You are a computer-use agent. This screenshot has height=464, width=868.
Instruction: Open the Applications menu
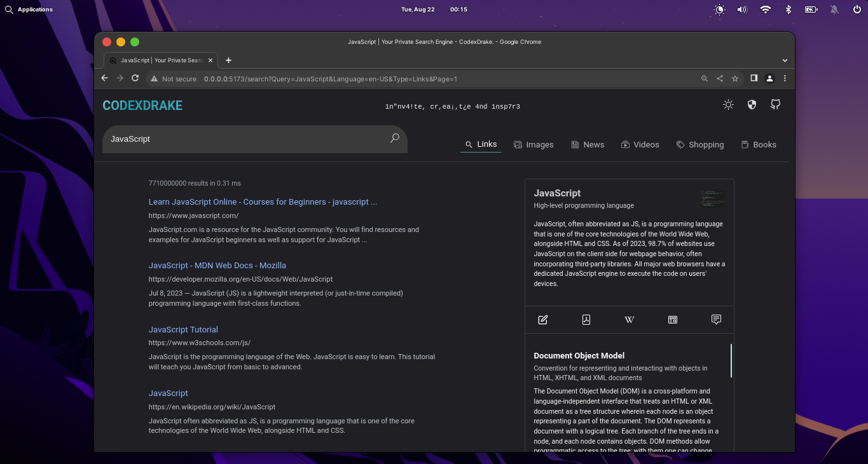[35, 10]
